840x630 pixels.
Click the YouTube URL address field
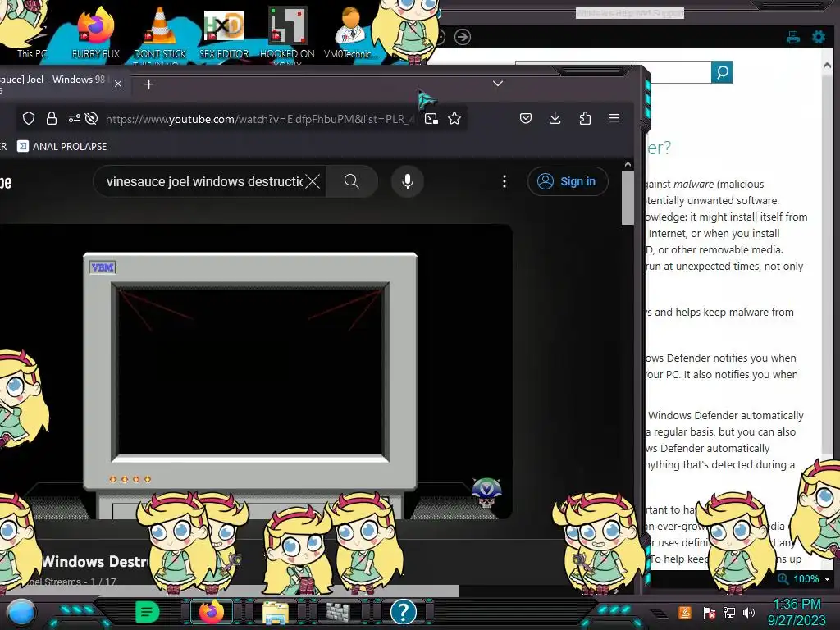[x=260, y=119]
